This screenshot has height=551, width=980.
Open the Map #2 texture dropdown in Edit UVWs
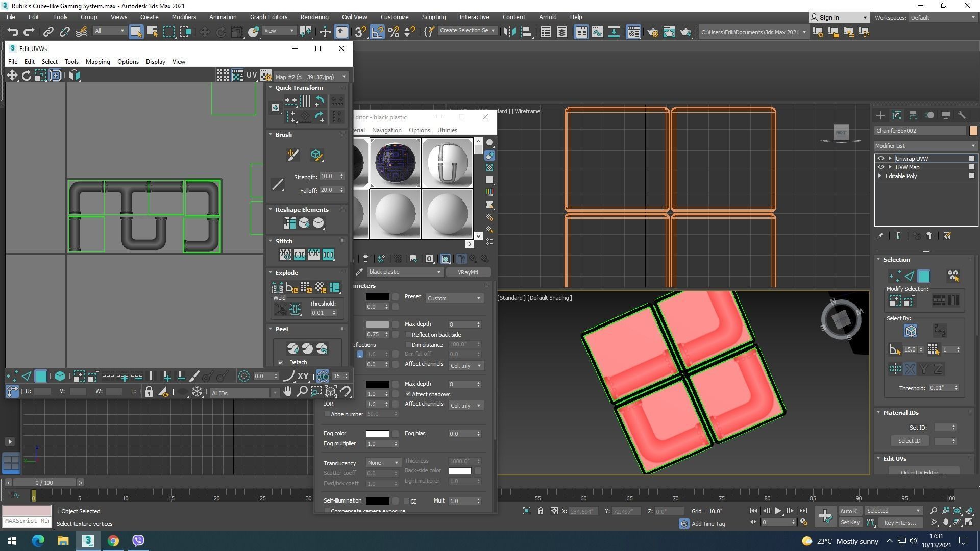click(344, 77)
